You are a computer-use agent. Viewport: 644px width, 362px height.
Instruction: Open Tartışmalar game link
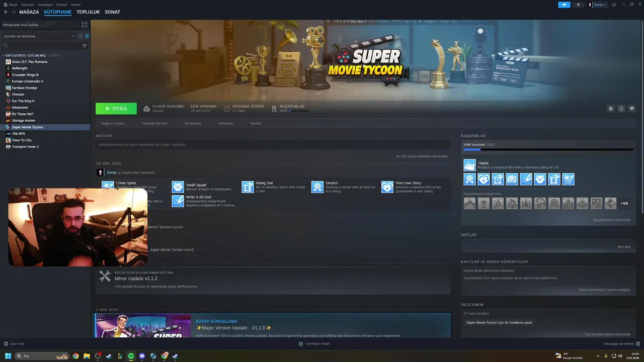click(x=193, y=123)
